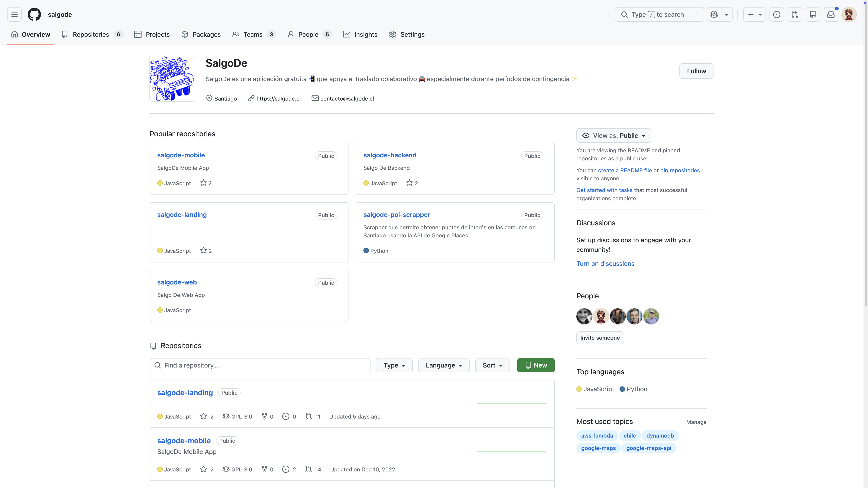
Task: Open the hamburger navigation menu
Action: (14, 14)
